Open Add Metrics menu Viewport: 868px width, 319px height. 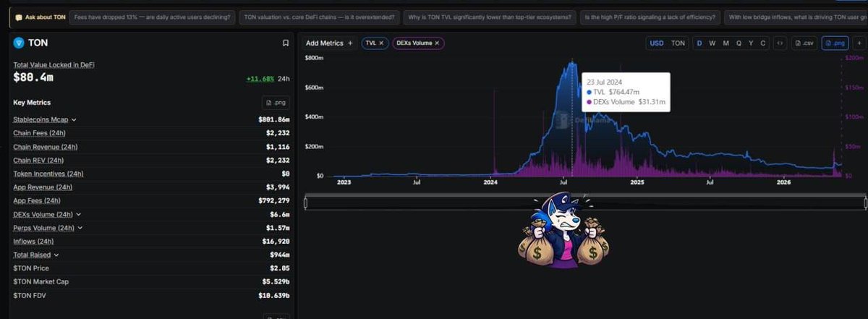329,43
